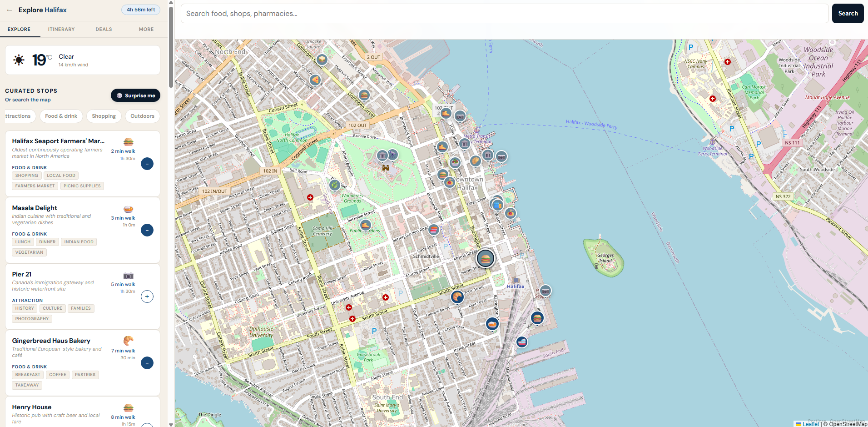Toggle the Shopping filter chip

pyautogui.click(x=104, y=116)
